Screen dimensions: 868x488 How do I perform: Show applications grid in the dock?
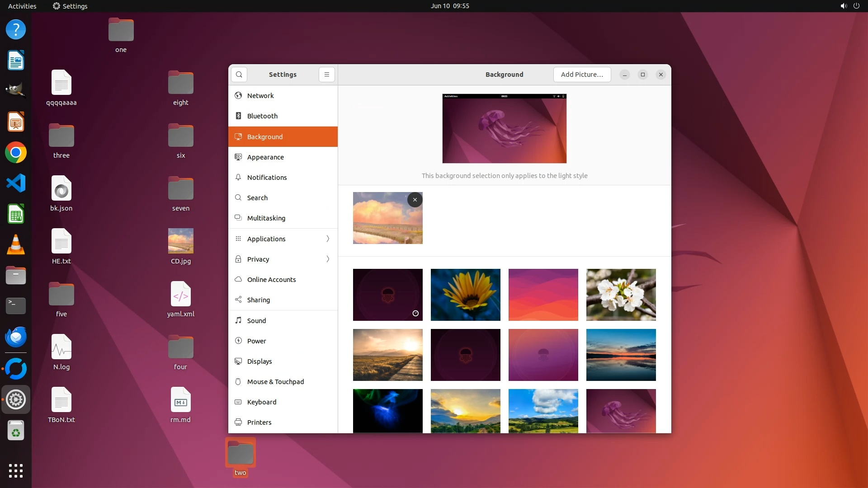click(x=16, y=470)
